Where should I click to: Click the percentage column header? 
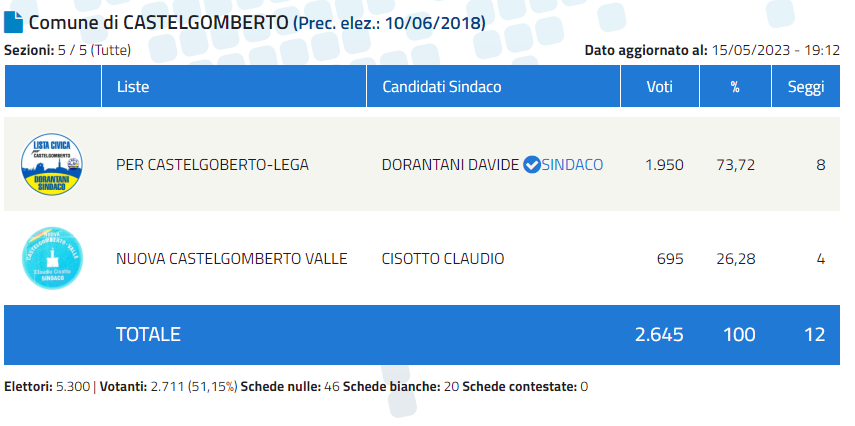(x=736, y=86)
